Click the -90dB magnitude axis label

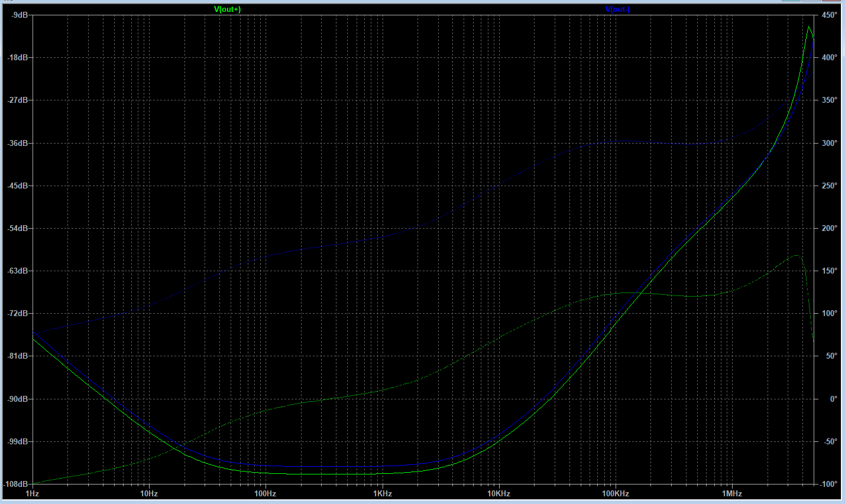pos(18,399)
